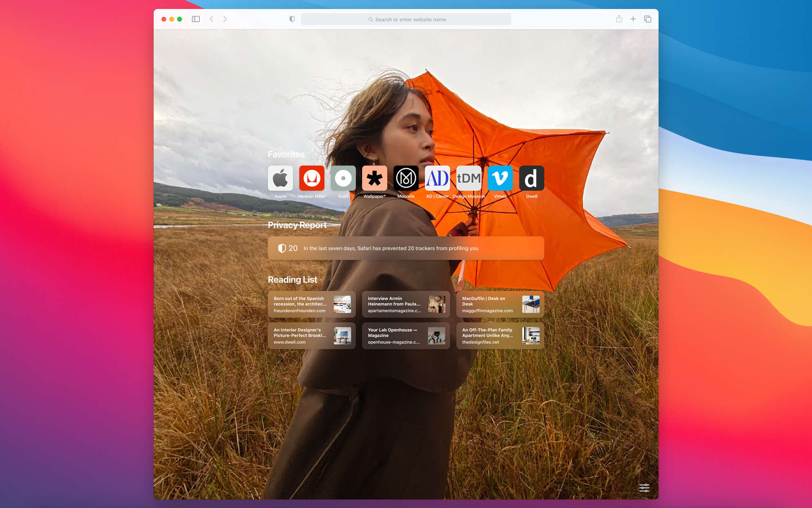The width and height of the screenshot is (812, 508).
Task: Open the Your Lab Openhouse reading item thumbnail
Action: pyautogui.click(x=436, y=336)
